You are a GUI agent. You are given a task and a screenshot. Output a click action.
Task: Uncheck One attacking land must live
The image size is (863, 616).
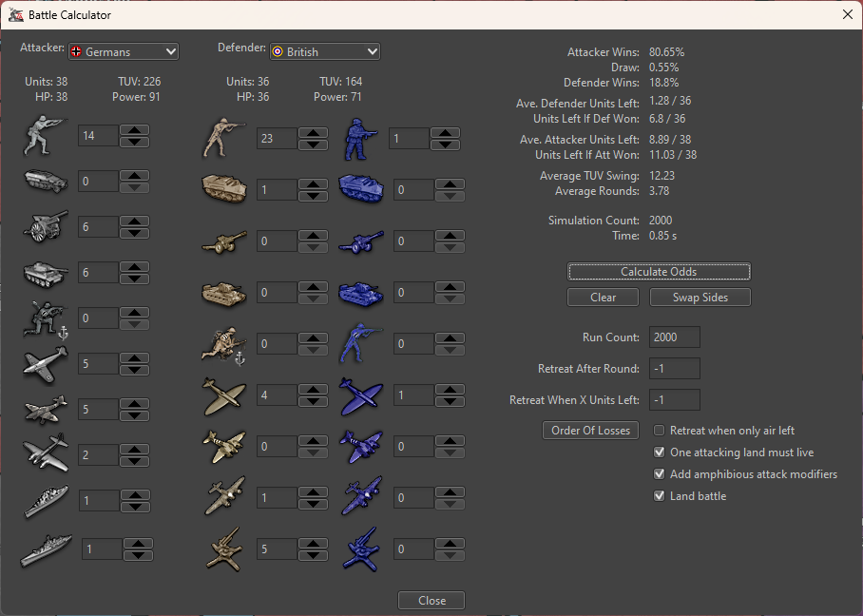coord(661,452)
